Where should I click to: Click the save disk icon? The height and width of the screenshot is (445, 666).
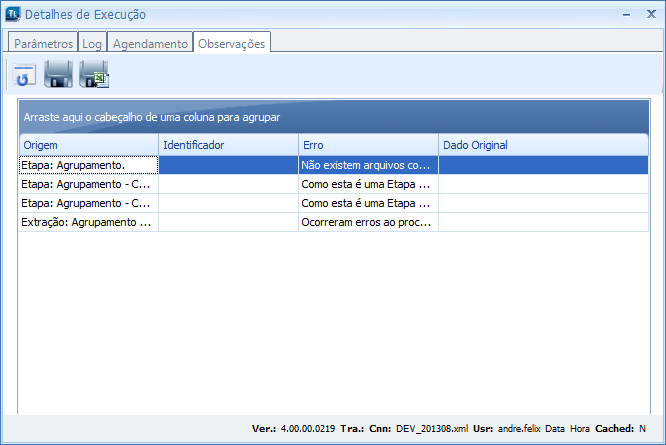(x=58, y=74)
